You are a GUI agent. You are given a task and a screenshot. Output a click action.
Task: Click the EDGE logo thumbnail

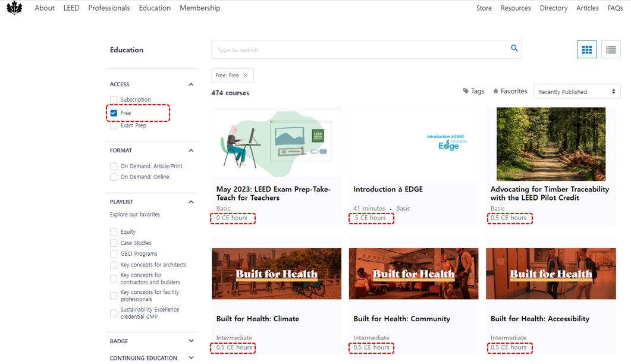(x=414, y=144)
